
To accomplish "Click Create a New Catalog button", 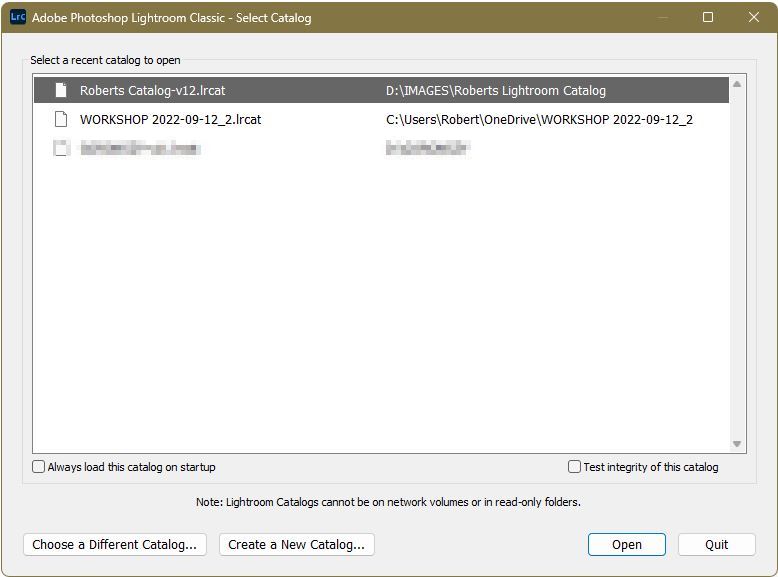I will click(297, 545).
